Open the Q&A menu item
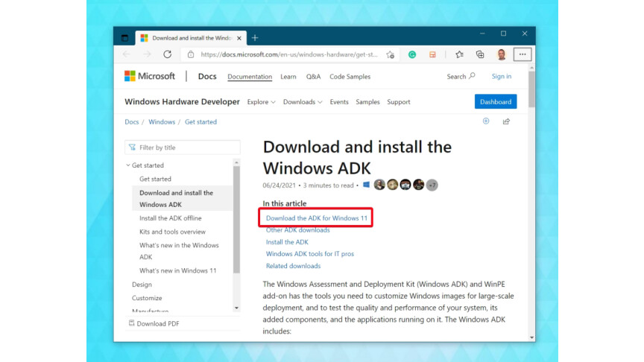Viewport: 644px width, 362px height. pyautogui.click(x=313, y=76)
